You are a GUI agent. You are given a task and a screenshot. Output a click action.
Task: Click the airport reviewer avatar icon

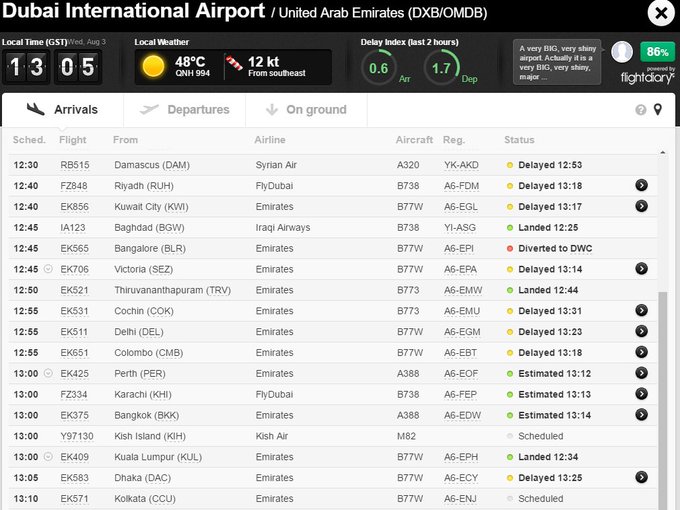click(x=622, y=52)
